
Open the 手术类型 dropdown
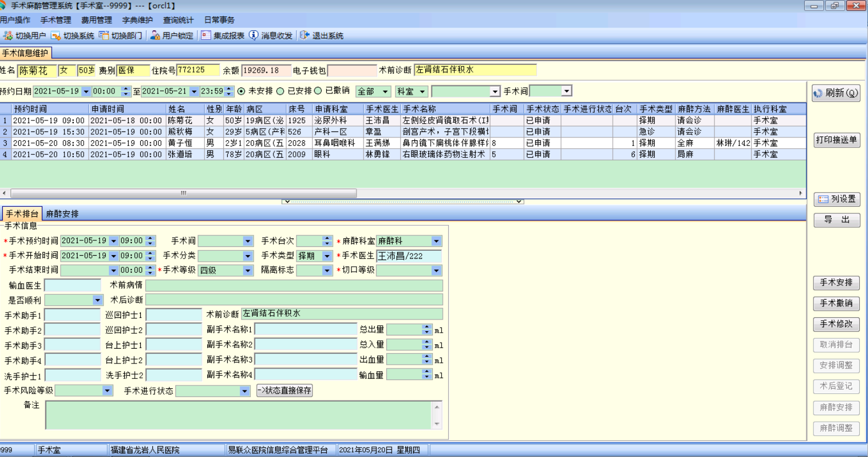[x=327, y=256]
